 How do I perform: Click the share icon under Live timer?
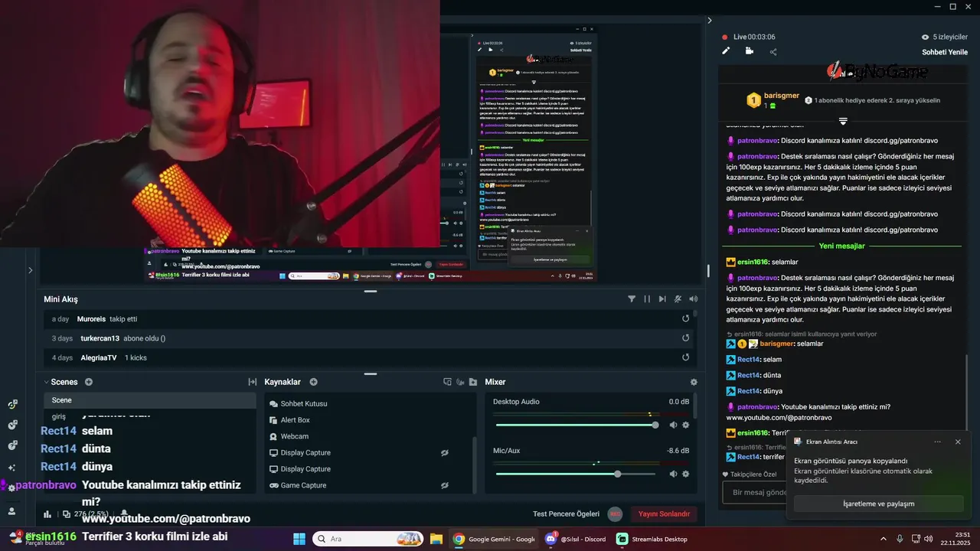[773, 52]
